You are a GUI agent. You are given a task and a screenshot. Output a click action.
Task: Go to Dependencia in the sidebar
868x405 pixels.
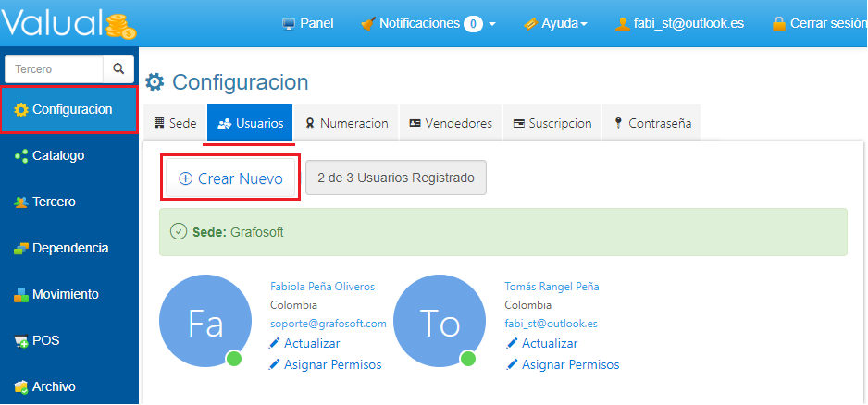pyautogui.click(x=69, y=248)
